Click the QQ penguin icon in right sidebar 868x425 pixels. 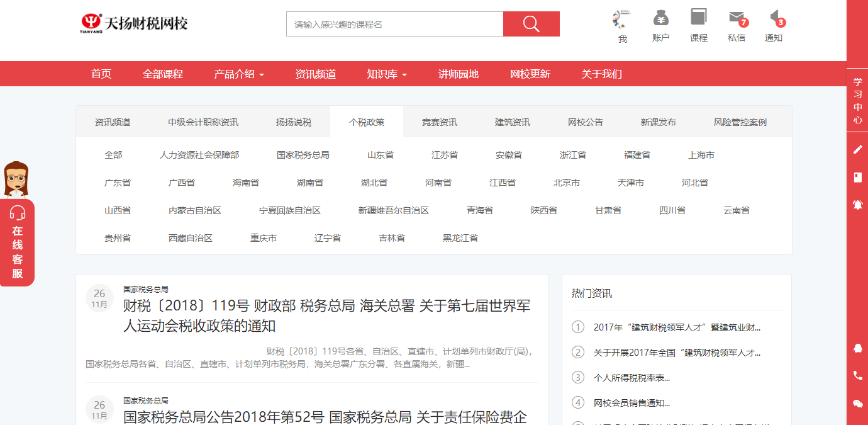857,348
